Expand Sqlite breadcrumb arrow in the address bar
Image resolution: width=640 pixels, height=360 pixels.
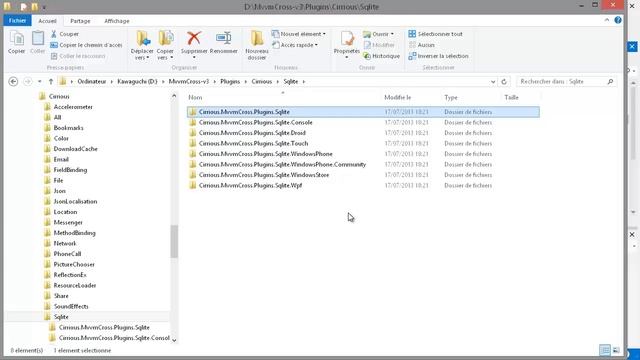[304, 82]
